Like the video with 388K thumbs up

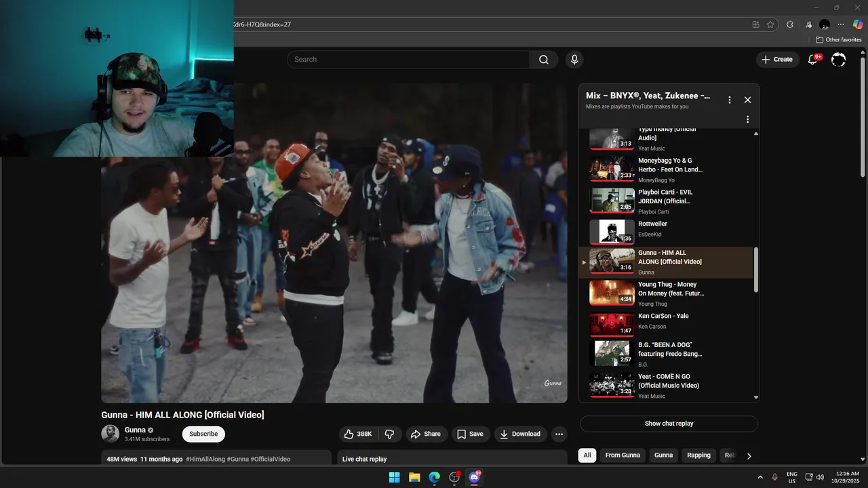357,434
